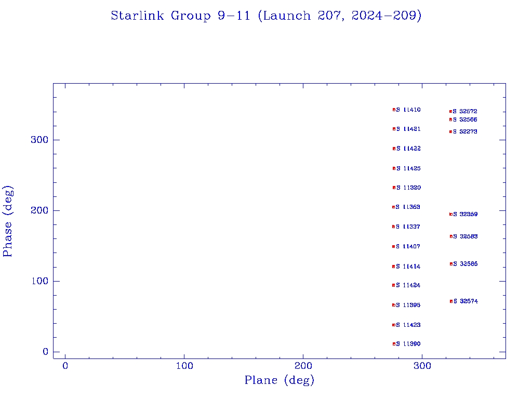The height and width of the screenshot is (399, 532).
Task: Click the chart title Starlink Group 9-11
Action: coord(266,16)
